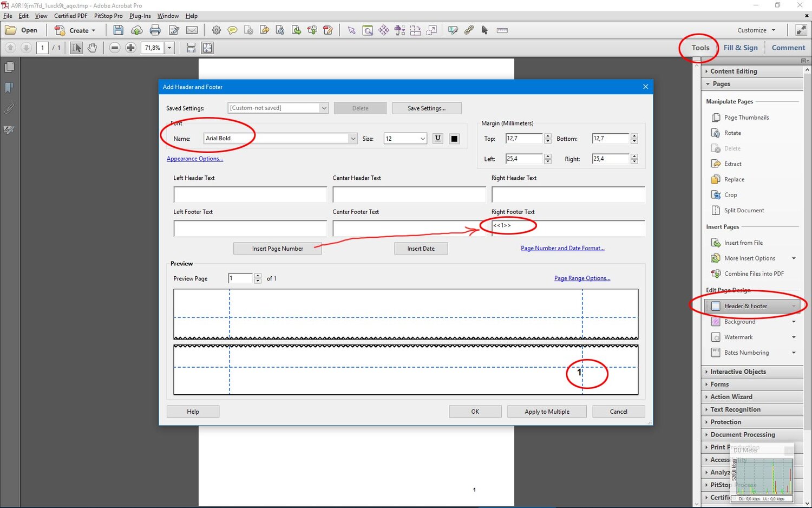812x508 pixels.
Task: Click the sticky note comment icon
Action: click(x=232, y=30)
